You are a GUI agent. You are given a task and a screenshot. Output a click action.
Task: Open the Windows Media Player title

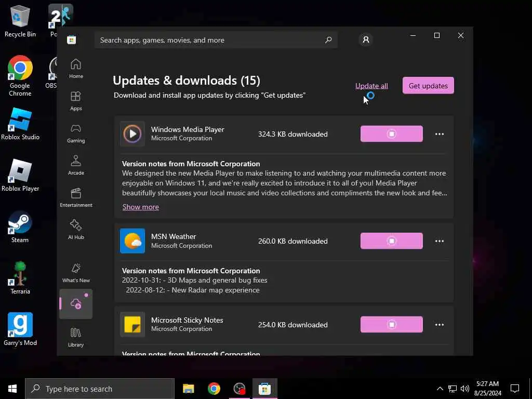coord(188,129)
